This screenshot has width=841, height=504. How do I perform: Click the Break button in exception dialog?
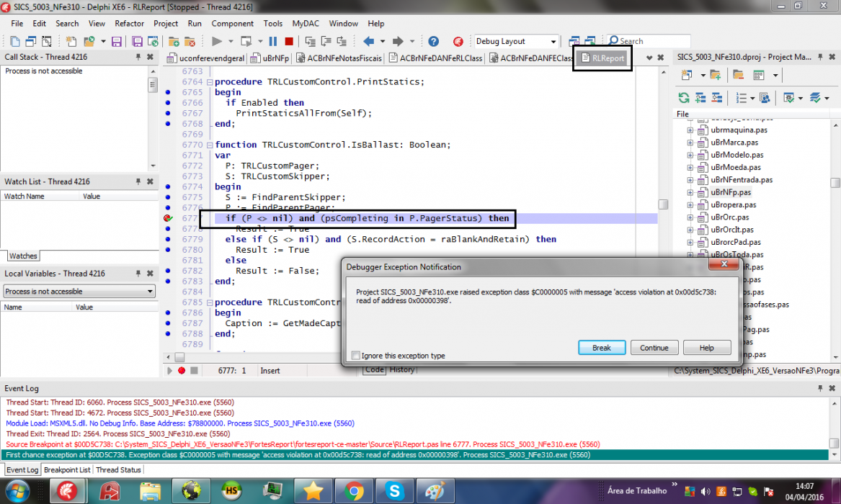pos(602,348)
